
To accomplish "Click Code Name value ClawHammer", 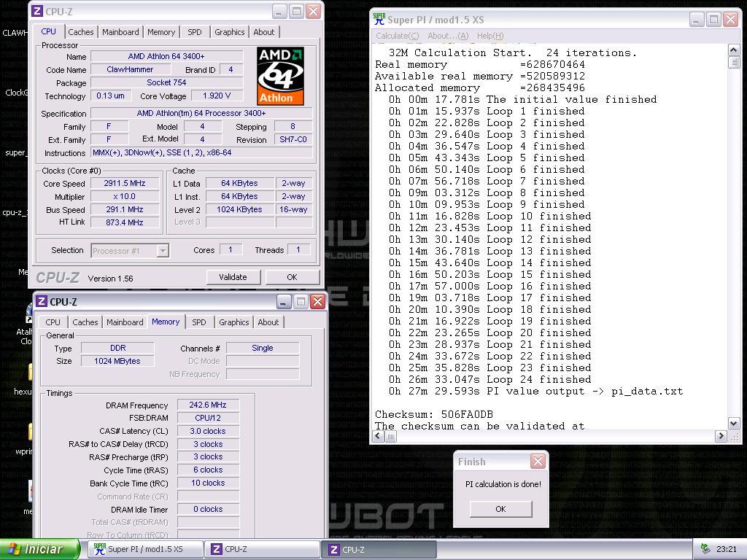I will point(130,69).
